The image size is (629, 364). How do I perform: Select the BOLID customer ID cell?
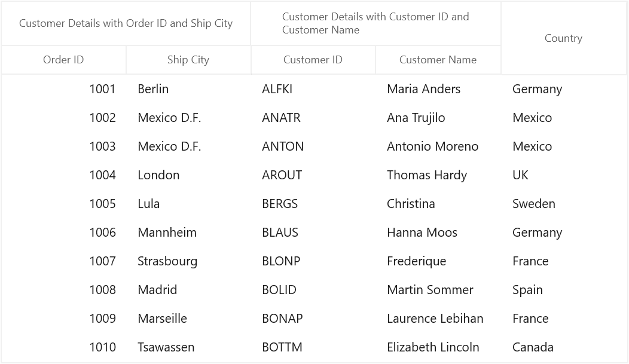pos(313,290)
